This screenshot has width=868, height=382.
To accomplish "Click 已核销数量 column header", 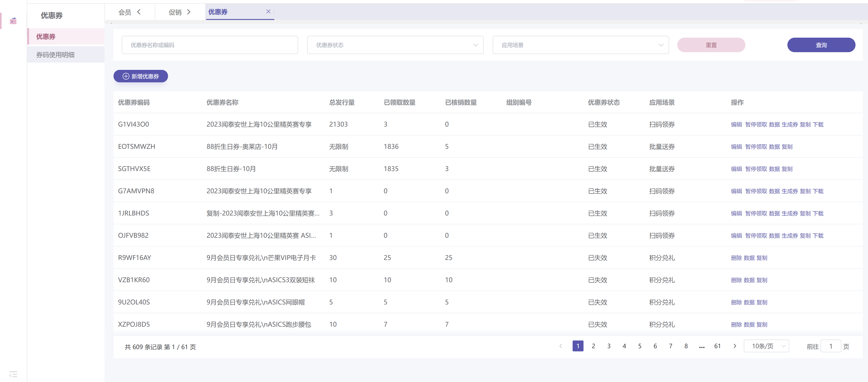I will pyautogui.click(x=461, y=102).
